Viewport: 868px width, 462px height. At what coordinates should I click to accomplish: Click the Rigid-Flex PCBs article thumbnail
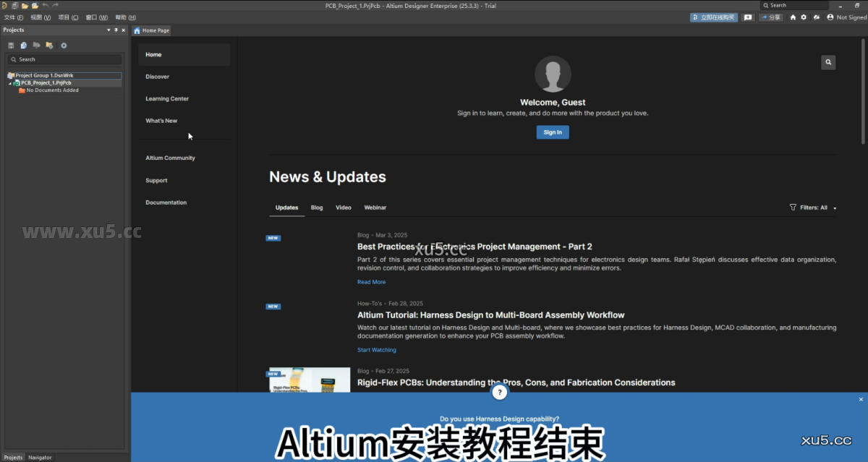click(309, 382)
